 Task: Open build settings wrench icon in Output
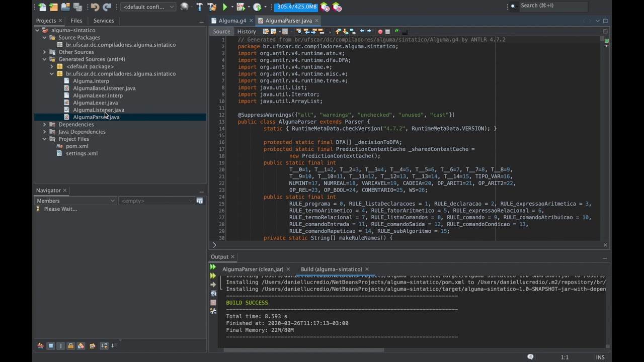(213, 311)
